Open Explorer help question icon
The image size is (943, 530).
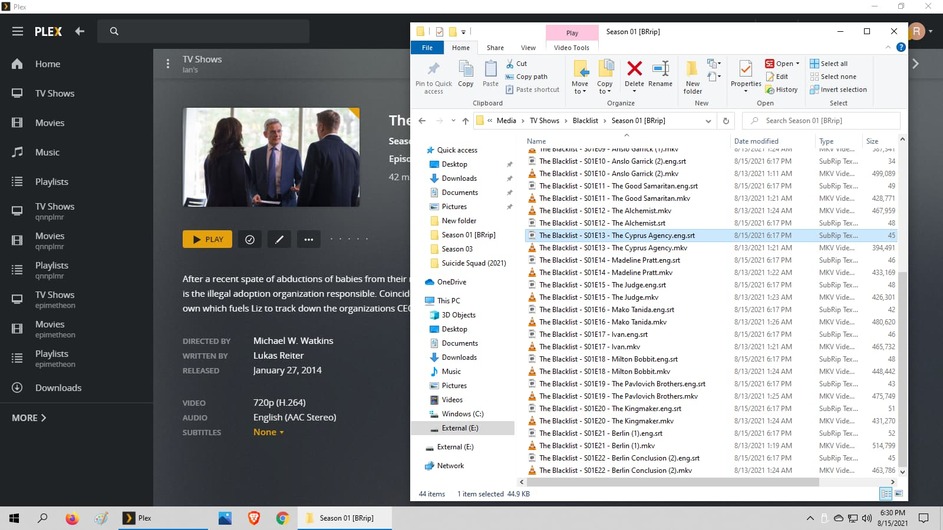pyautogui.click(x=900, y=48)
